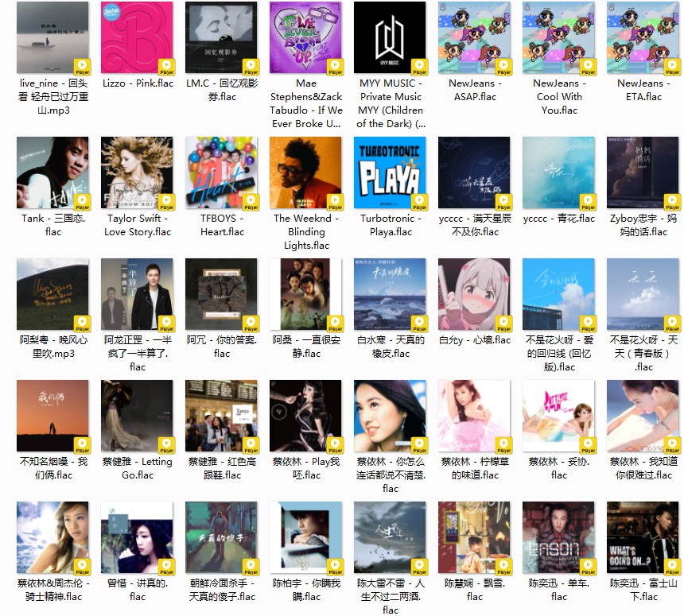
Task: Open the live_nine boat cover file icon
Action: click(52, 37)
